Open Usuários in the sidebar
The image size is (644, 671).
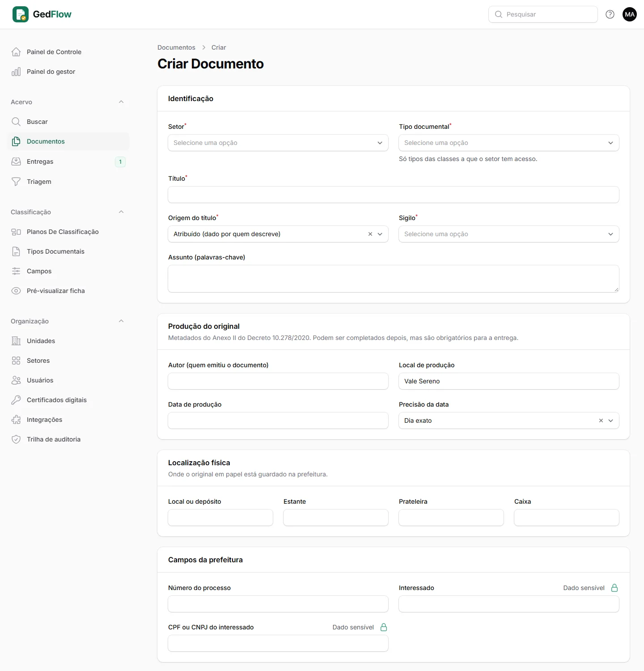(x=68, y=380)
